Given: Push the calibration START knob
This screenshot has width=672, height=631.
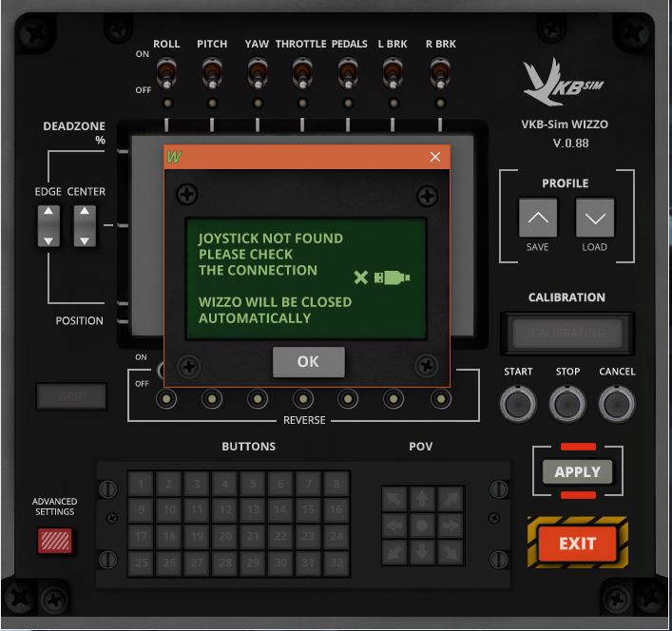Looking at the screenshot, I should coord(518,404).
